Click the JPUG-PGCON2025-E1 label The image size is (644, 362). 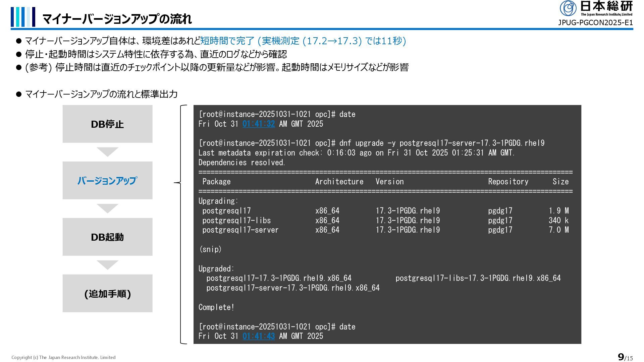click(x=595, y=23)
